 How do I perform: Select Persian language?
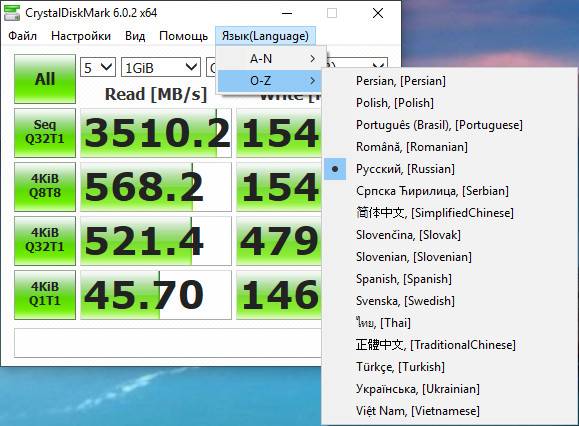tap(450, 81)
